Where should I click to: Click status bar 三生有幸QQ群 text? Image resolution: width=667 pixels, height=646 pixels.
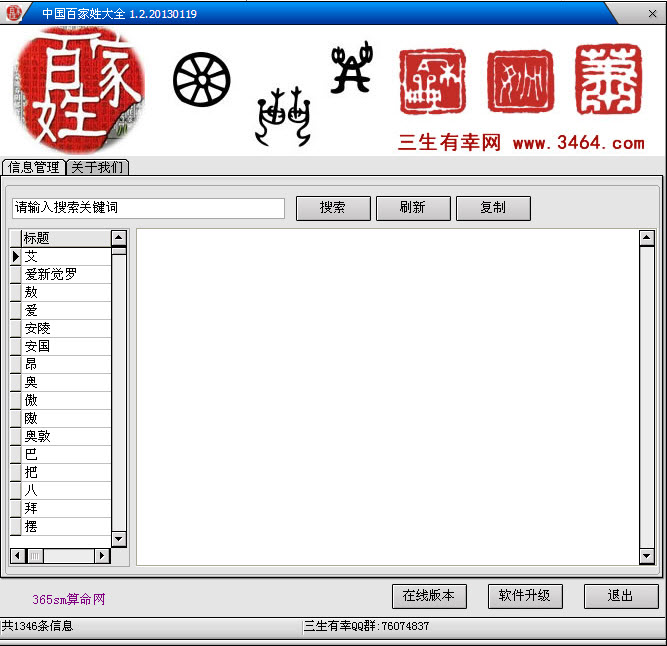click(x=367, y=626)
